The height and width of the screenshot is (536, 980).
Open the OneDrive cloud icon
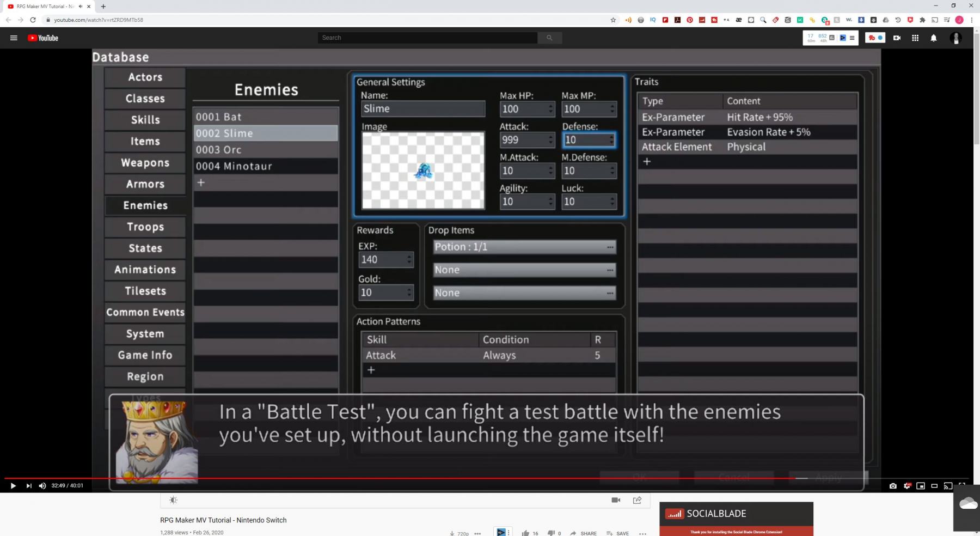tap(969, 503)
